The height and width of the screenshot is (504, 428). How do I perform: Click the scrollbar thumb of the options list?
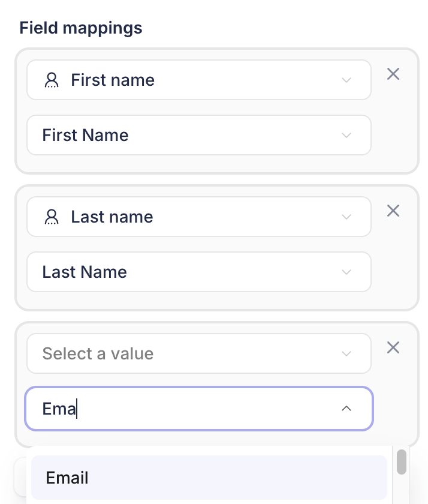pyautogui.click(x=402, y=462)
